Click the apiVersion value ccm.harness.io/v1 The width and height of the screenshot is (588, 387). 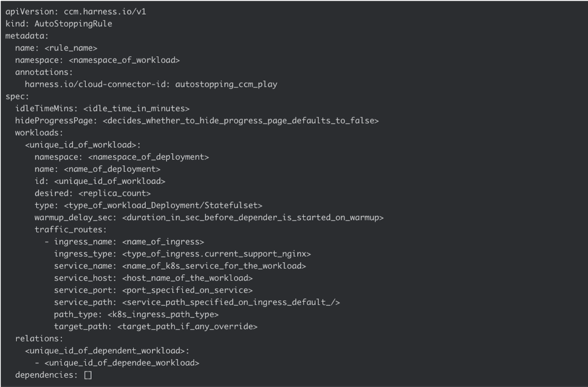(x=105, y=12)
